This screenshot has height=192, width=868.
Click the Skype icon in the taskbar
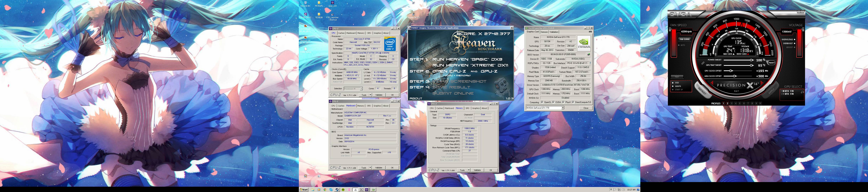331,190
